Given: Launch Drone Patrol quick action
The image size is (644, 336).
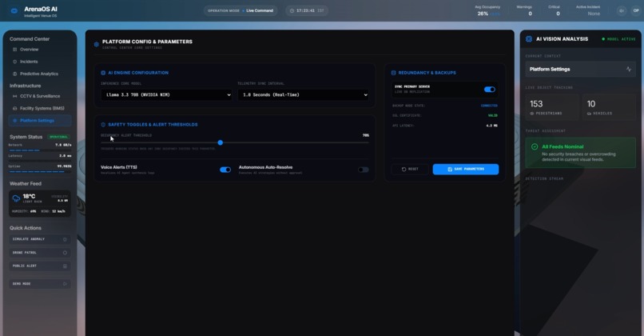Looking at the screenshot, I should [40, 253].
